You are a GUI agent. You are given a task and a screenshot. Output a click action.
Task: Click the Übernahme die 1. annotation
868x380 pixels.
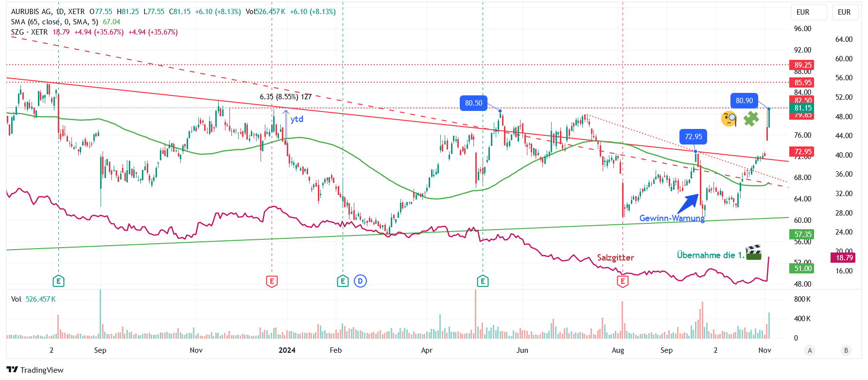710,255
